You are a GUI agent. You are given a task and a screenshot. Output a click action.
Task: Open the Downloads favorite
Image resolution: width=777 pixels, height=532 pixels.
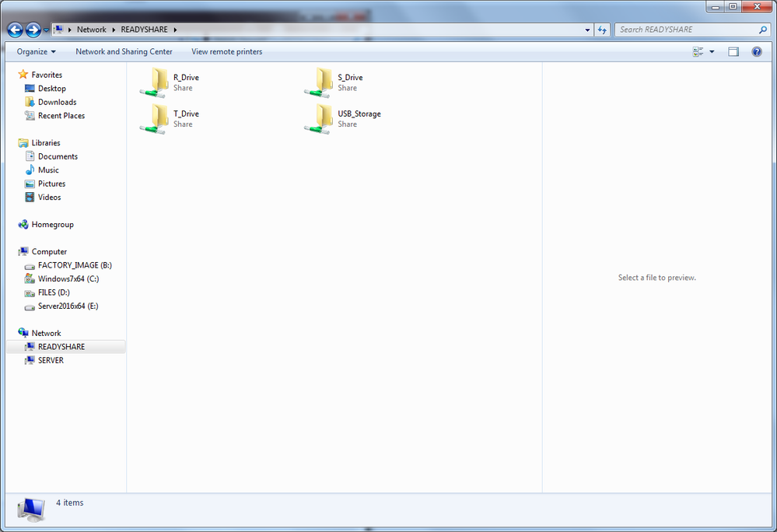[x=56, y=102]
